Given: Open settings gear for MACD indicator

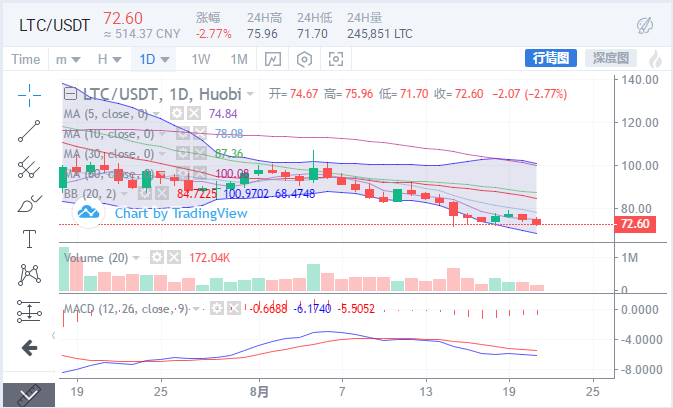Looking at the screenshot, I should 217,308.
